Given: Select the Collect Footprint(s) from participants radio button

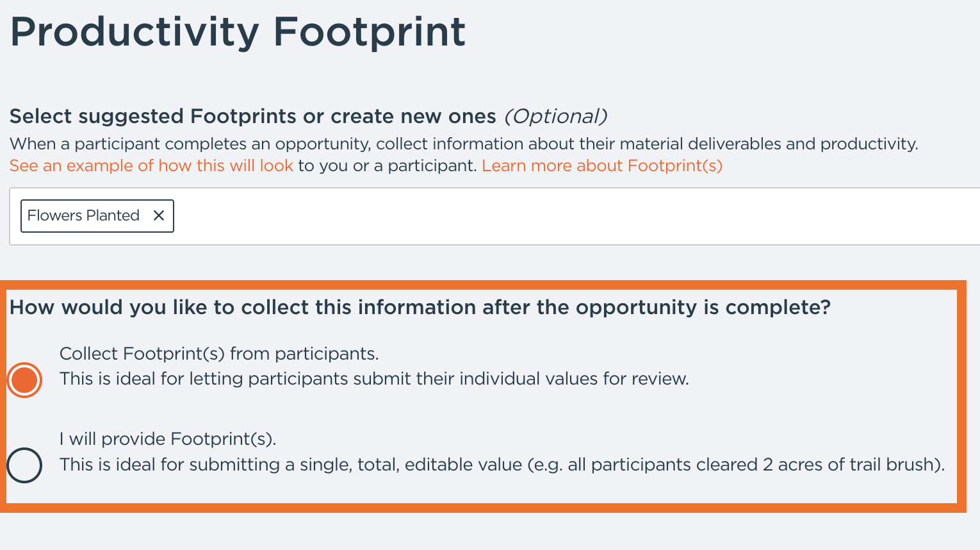Looking at the screenshot, I should (x=24, y=379).
